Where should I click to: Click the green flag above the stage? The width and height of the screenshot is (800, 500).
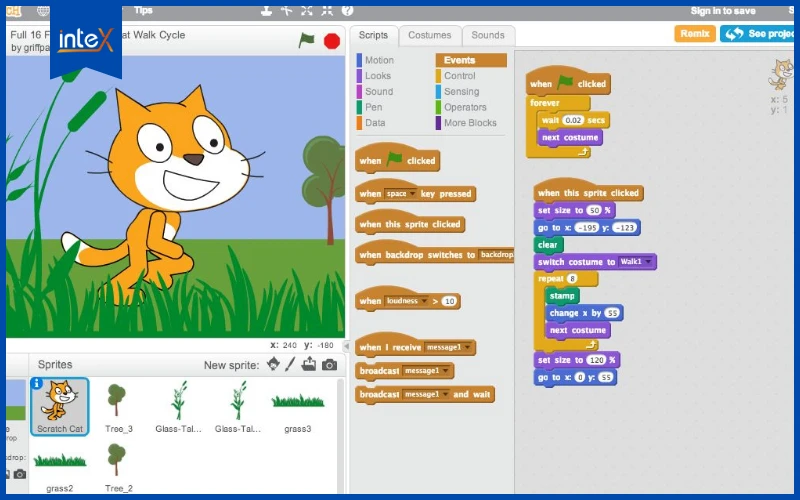[x=307, y=40]
